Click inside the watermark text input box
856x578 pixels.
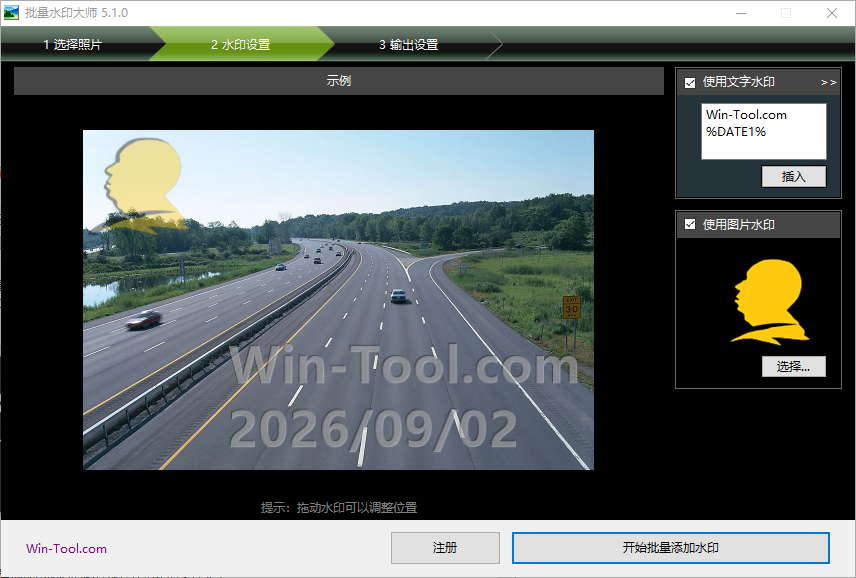click(764, 132)
